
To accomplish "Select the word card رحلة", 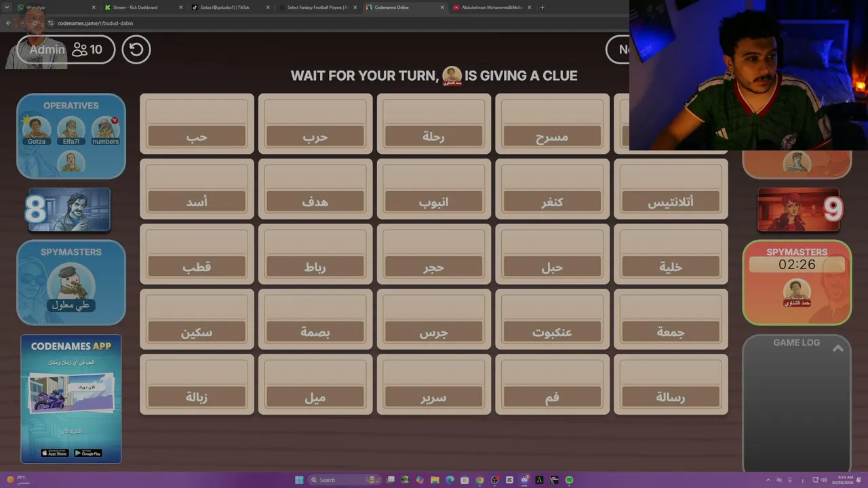I will pyautogui.click(x=434, y=124).
